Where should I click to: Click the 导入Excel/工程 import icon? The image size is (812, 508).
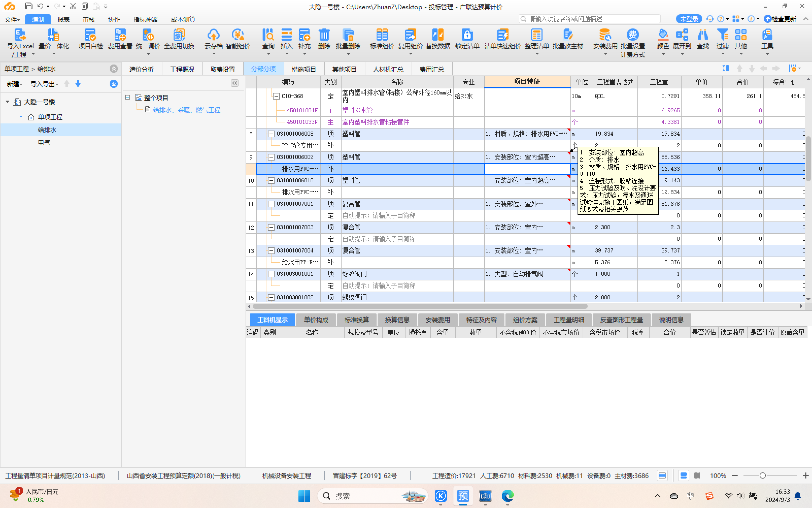click(20, 35)
